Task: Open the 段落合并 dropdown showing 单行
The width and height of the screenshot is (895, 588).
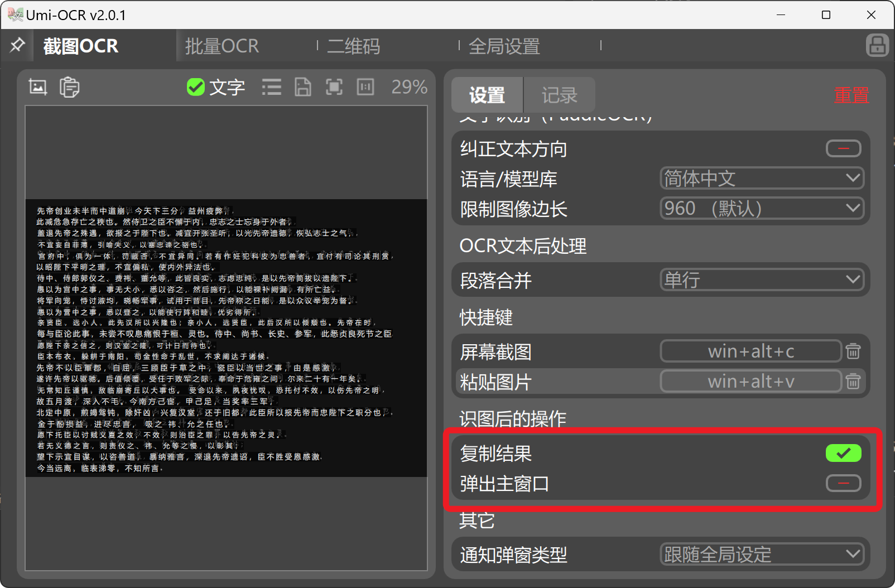Action: click(x=762, y=279)
